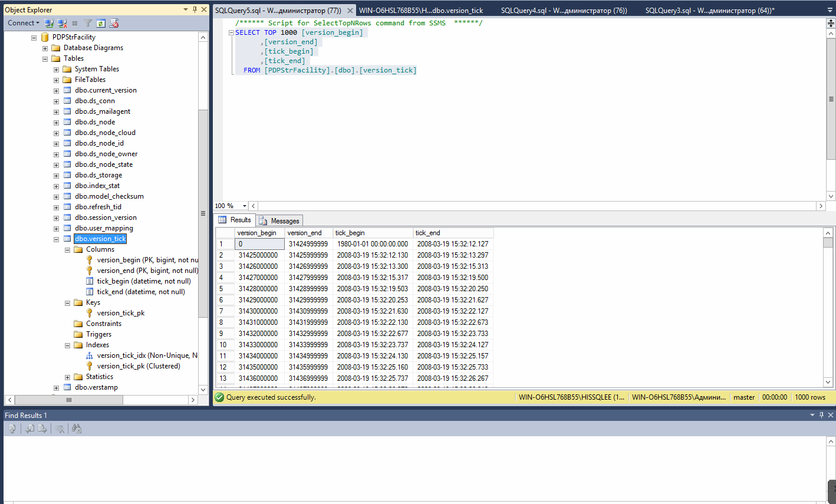Click the dbo.current_version table icon
The height and width of the screenshot is (504, 836).
tap(67, 90)
